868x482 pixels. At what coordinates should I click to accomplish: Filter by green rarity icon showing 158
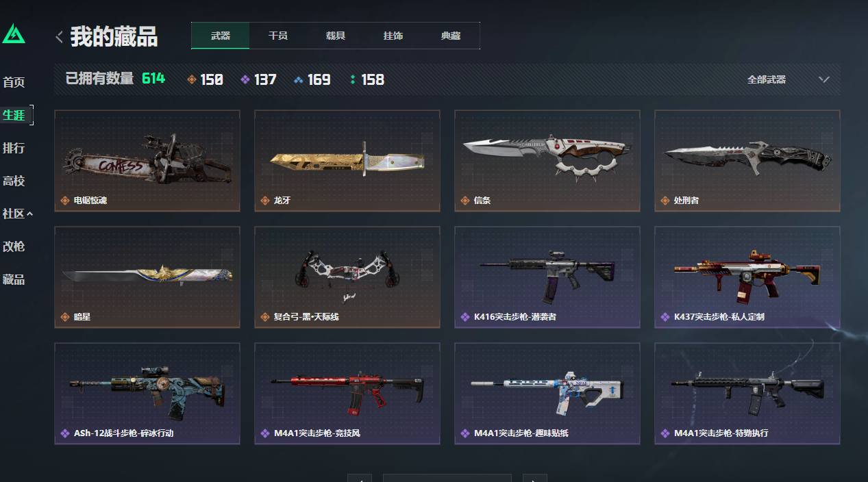[x=353, y=79]
